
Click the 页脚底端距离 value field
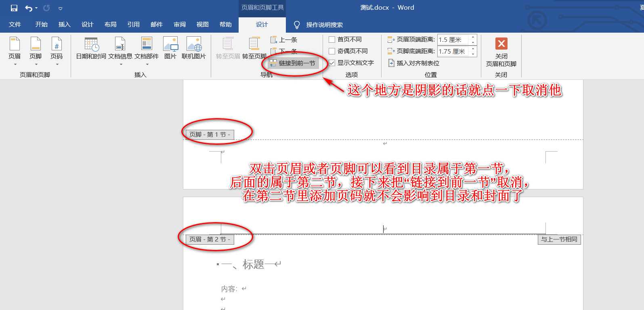453,51
